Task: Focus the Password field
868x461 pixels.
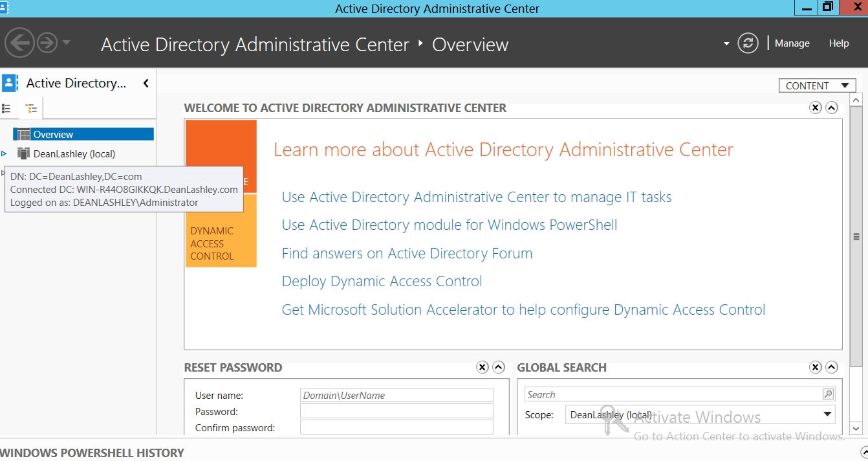Action: tap(396, 411)
